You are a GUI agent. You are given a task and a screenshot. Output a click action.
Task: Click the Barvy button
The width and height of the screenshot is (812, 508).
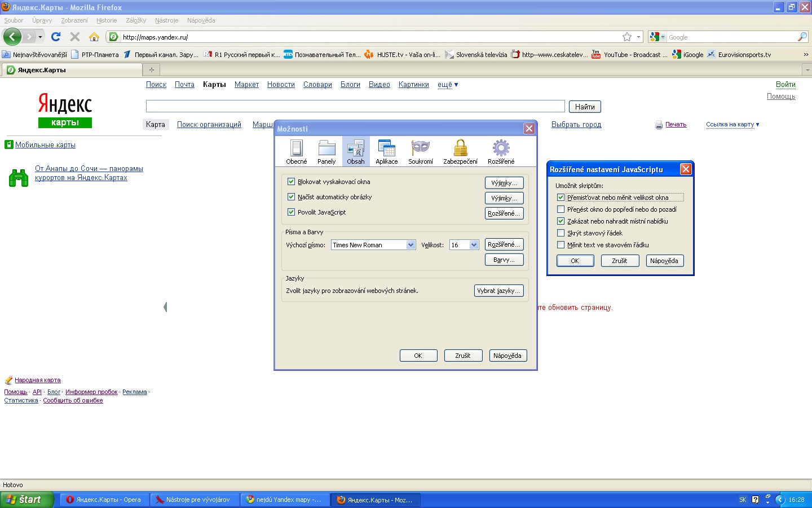(x=504, y=260)
